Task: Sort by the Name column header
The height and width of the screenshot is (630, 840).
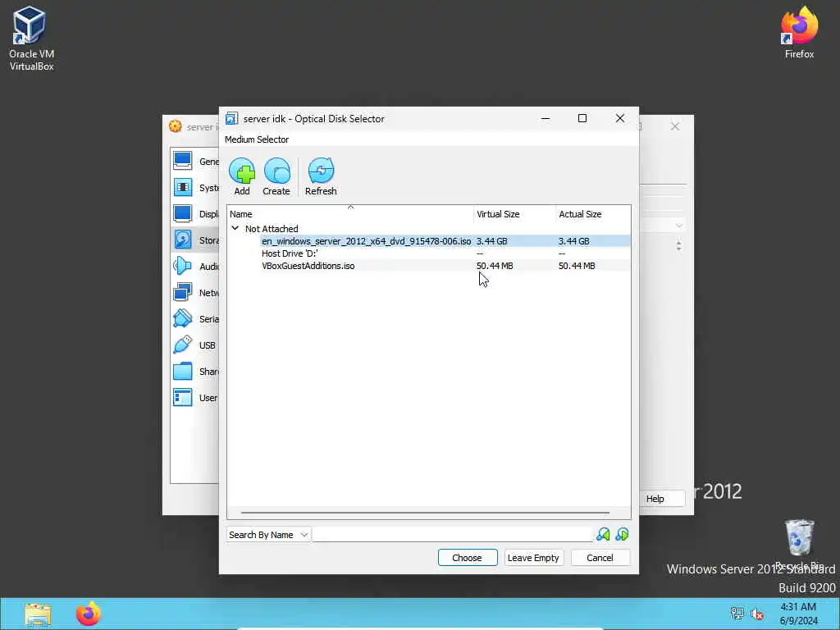Action: pyautogui.click(x=350, y=214)
